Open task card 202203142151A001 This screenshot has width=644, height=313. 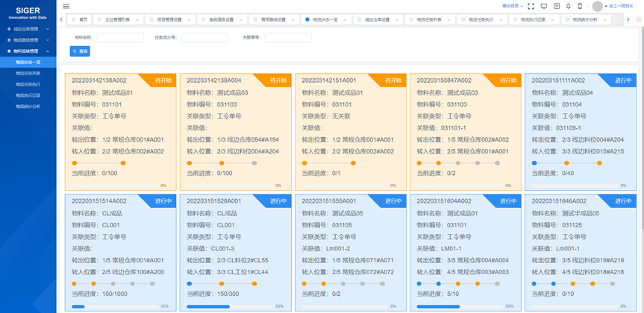[350, 132]
